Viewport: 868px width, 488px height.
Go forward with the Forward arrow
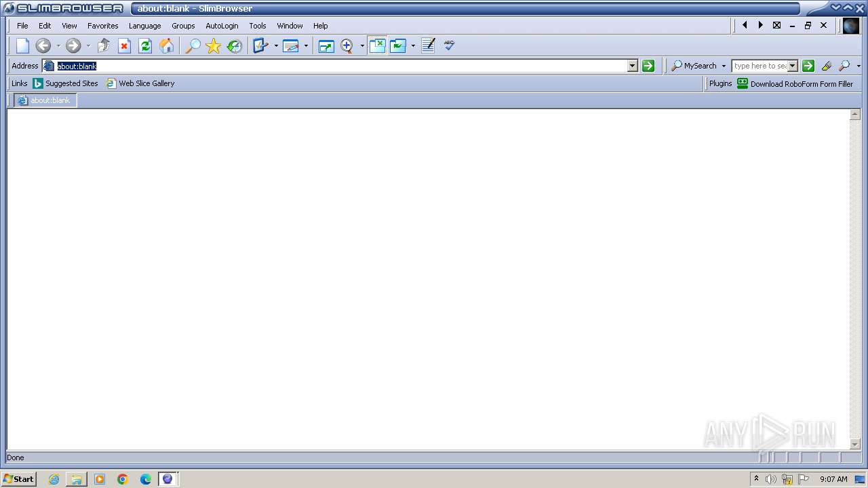click(x=73, y=45)
